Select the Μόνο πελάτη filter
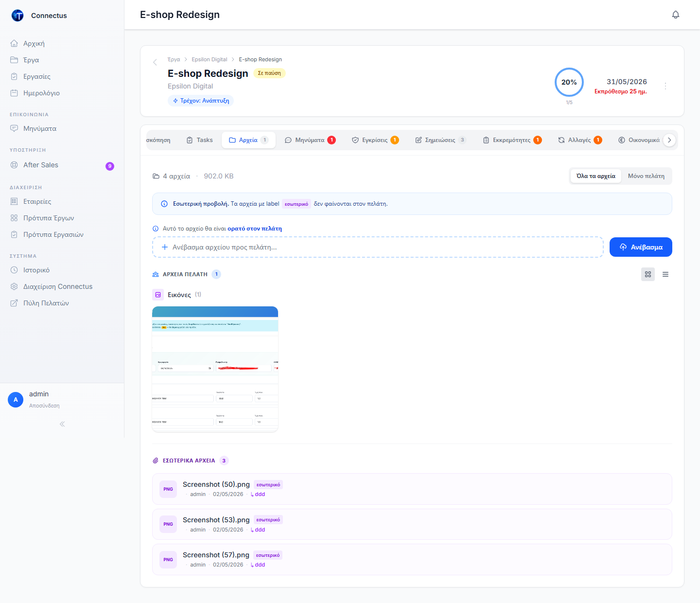Viewport: 700px width, 603px height. pos(646,176)
